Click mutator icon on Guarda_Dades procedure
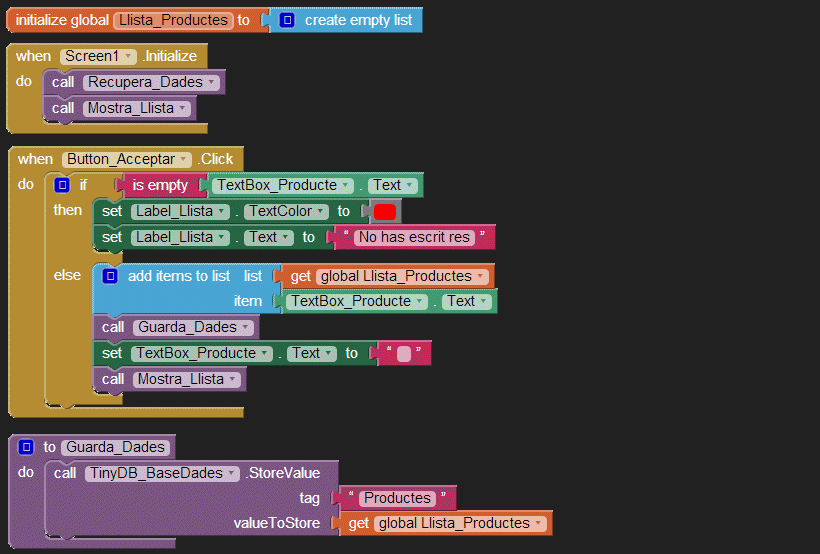Screen dimensions: 820x554 pos(26,447)
